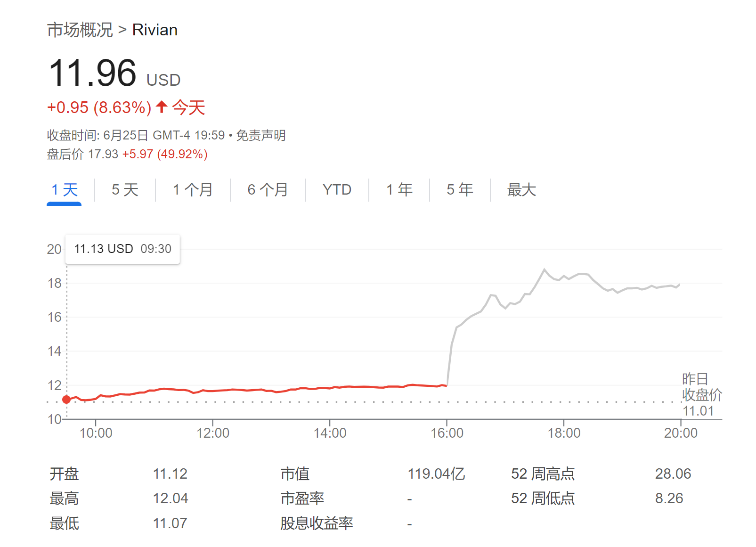
Task: Click the after-hours price 17.93
Action: click(103, 154)
